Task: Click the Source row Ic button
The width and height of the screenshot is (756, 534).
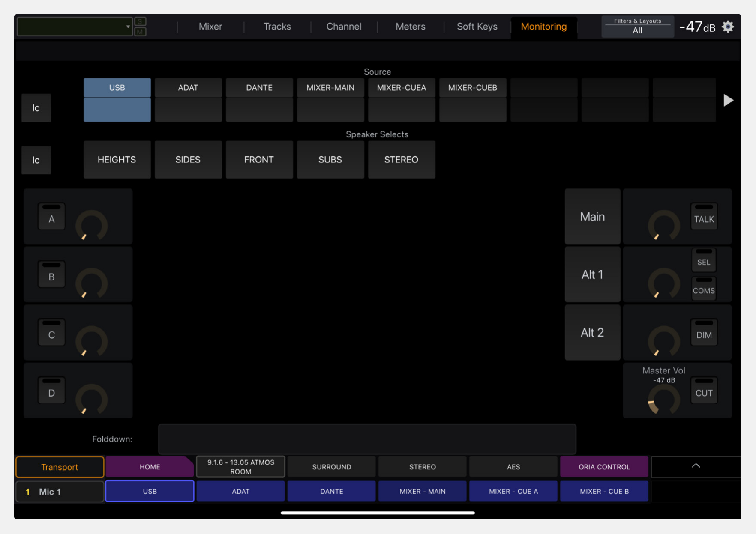Action: [x=36, y=108]
